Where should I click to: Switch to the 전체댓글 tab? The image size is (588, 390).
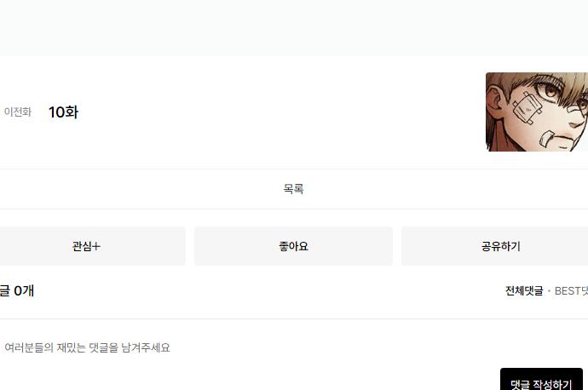[x=524, y=290]
